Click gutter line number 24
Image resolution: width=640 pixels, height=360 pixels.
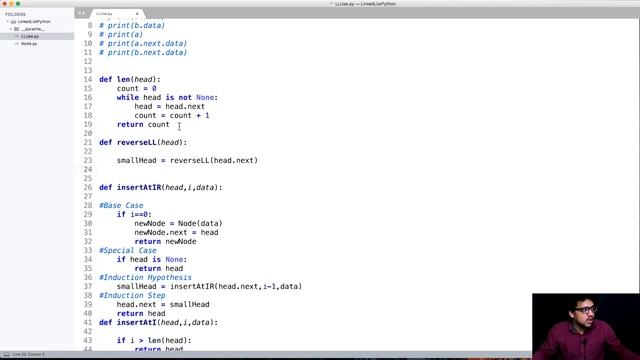[x=88, y=169]
